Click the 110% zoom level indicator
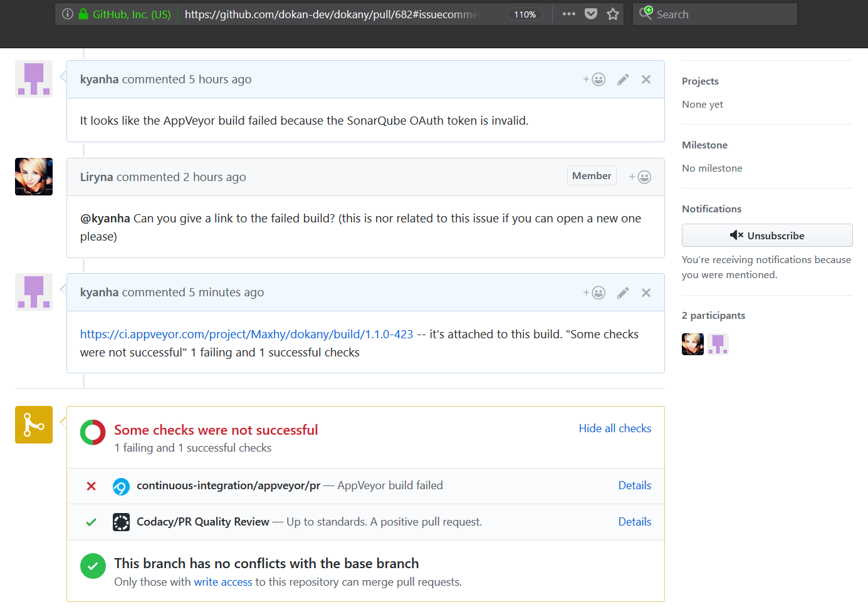Image resolution: width=868 pixels, height=612 pixels. coord(525,14)
